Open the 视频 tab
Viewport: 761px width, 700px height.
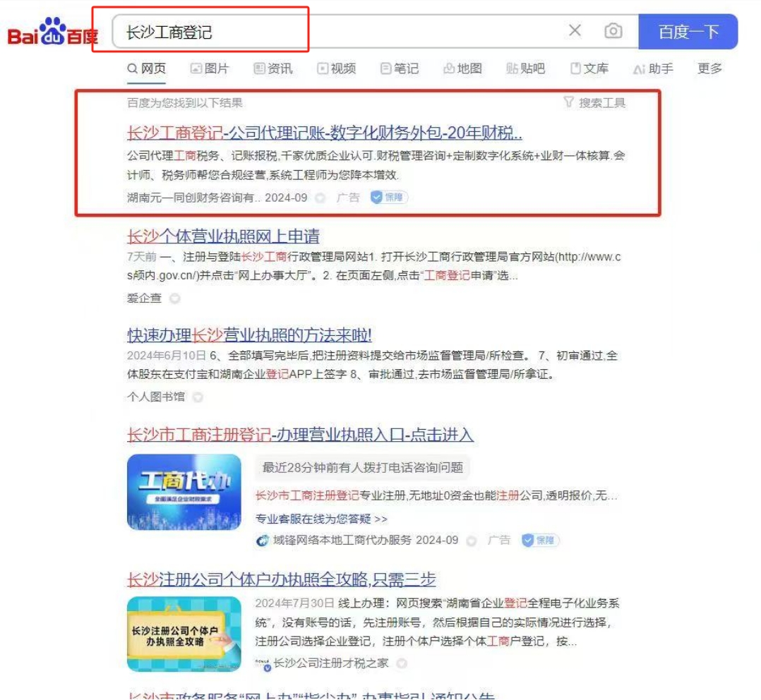[x=336, y=68]
